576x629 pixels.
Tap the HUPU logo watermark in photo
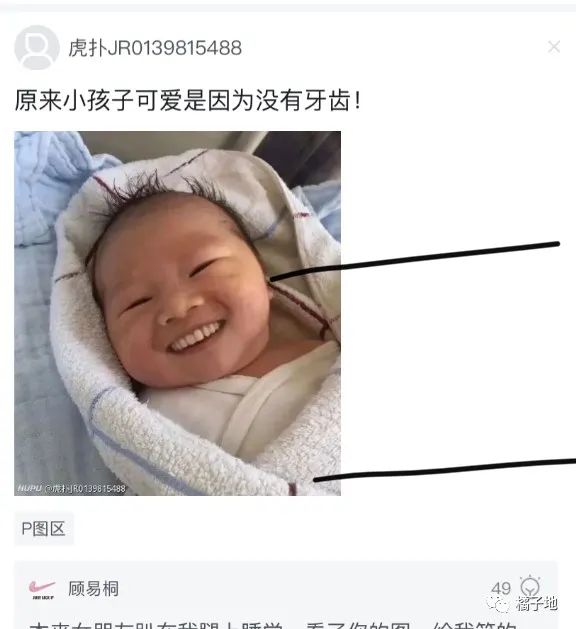coord(29,488)
